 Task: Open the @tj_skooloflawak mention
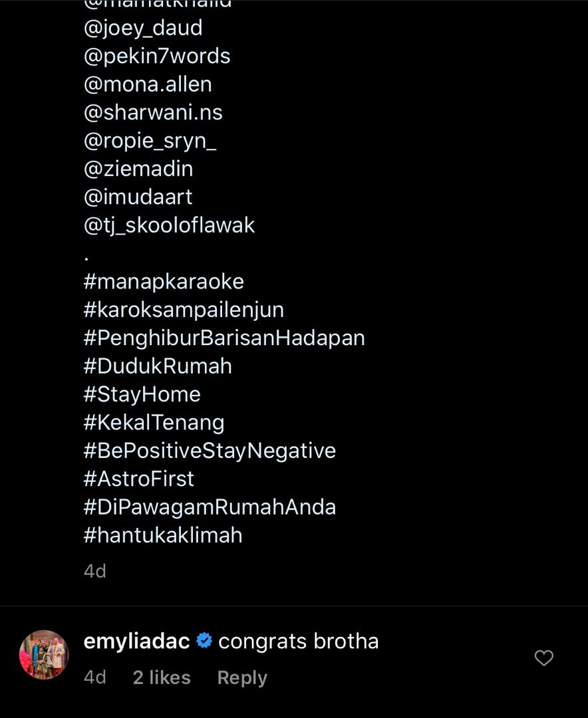point(169,225)
